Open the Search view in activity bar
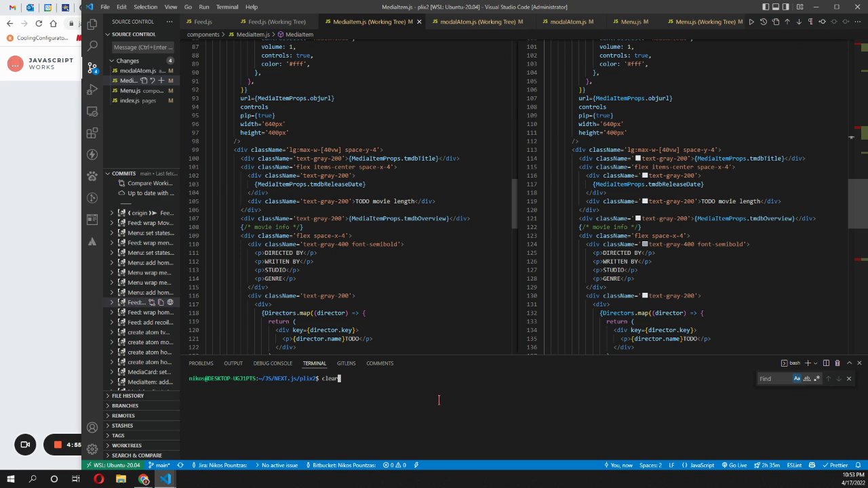The height and width of the screenshot is (488, 868). (92, 46)
